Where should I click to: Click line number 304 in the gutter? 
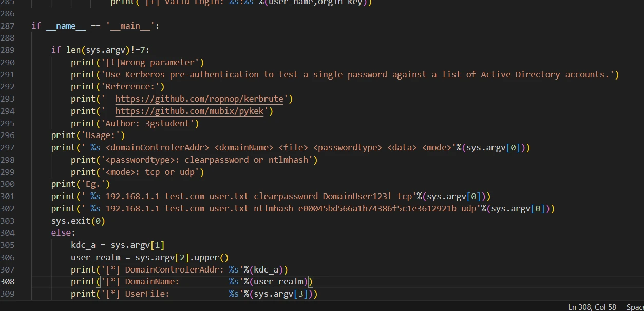coord(8,233)
